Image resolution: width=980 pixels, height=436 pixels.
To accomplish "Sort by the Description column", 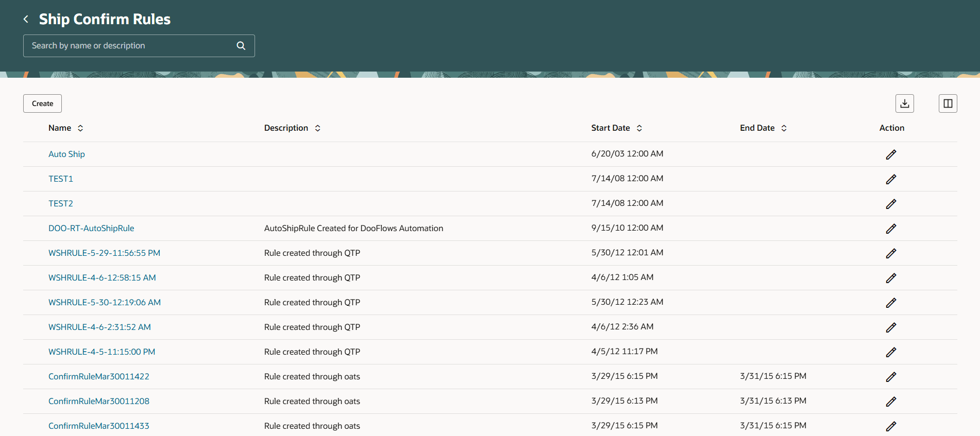I will tap(317, 128).
